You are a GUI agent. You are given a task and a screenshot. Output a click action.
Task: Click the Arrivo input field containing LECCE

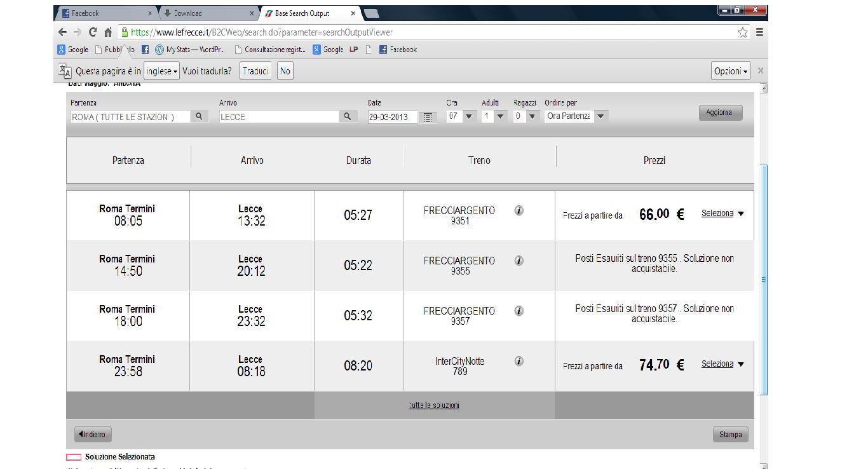[278, 117]
